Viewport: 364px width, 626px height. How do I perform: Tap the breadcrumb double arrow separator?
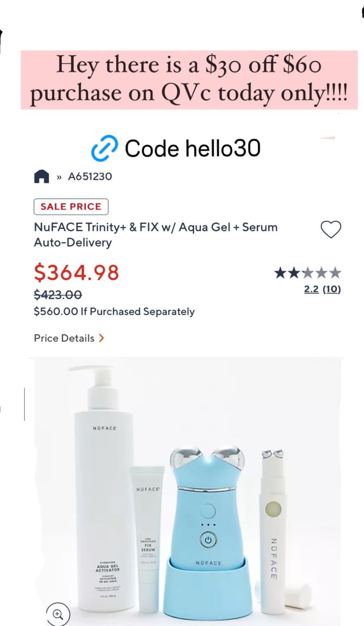(x=59, y=177)
